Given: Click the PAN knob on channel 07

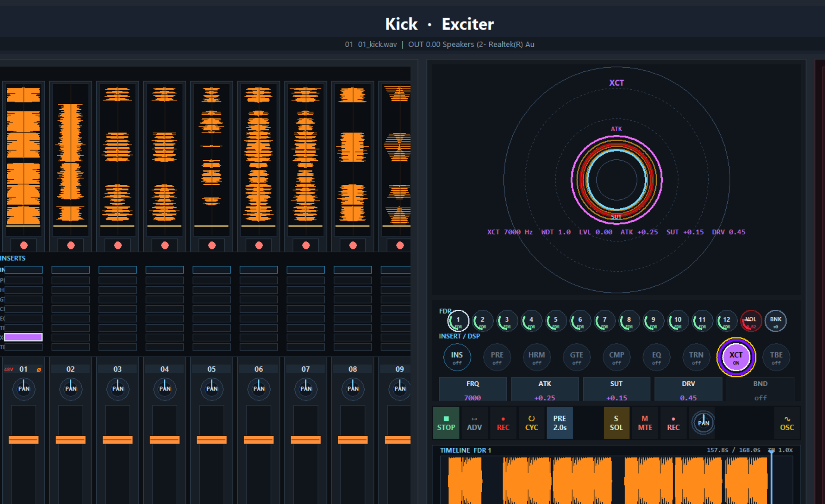Looking at the screenshot, I should [x=306, y=389].
